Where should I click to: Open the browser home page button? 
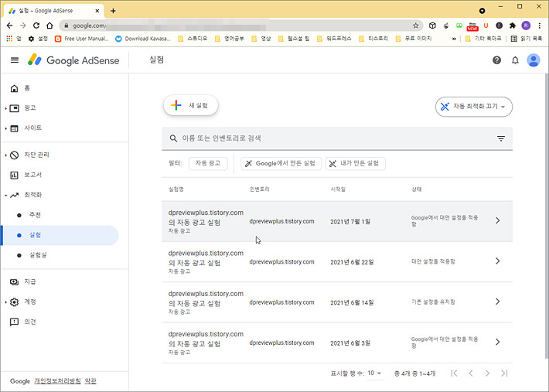pyautogui.click(x=49, y=26)
